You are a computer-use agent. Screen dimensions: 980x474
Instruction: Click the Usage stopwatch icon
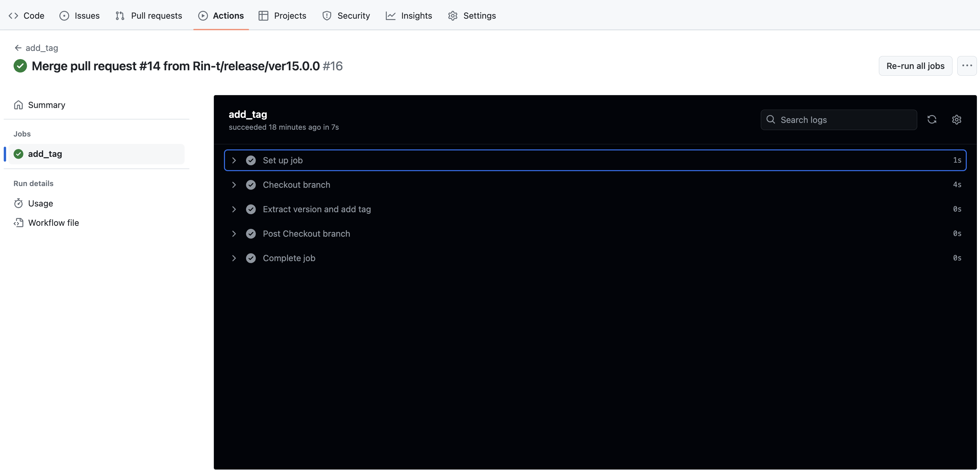[19, 203]
